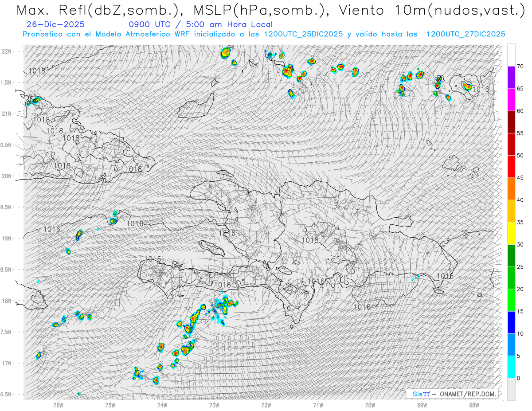Click the '7.5N' latitude label
Image resolution: width=532 pixels, height=411 pixels.
(x=6, y=332)
